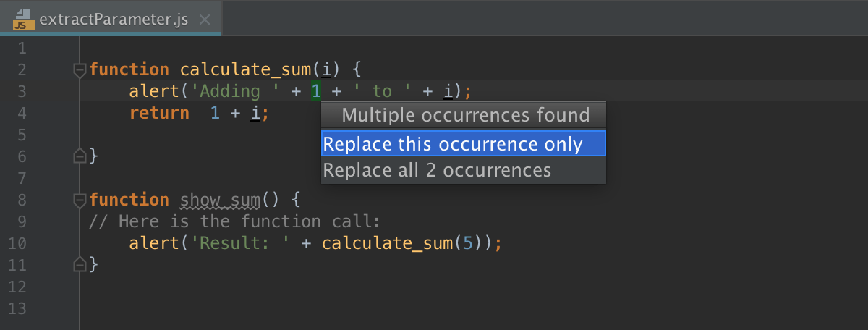Click line number 12 in the gutter
Screen dimensions: 868x330
click(x=17, y=287)
